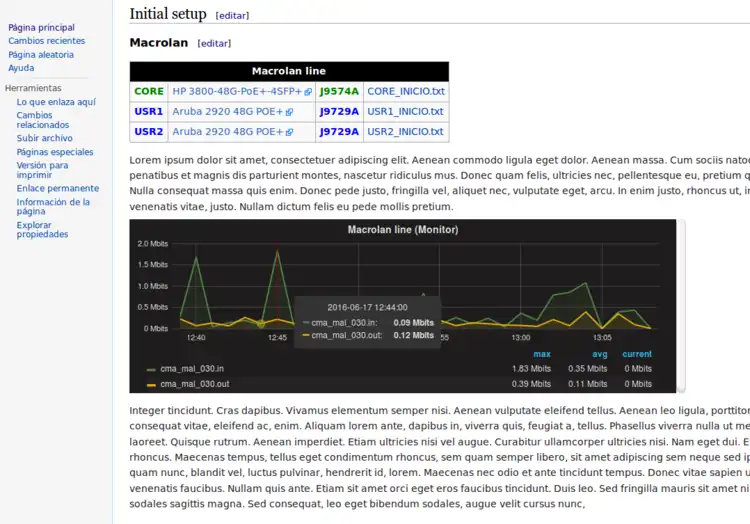Click editar link next to Initial setup
Screen dimensions: 750x524
(232, 16)
